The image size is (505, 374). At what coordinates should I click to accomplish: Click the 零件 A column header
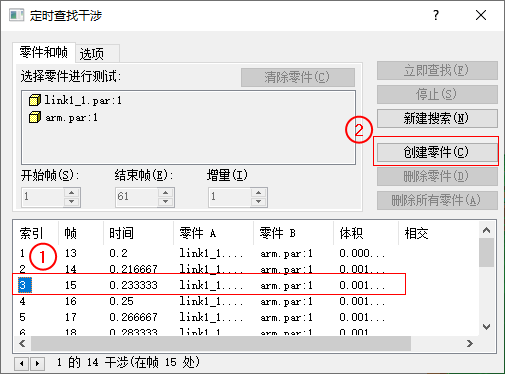[213, 233]
